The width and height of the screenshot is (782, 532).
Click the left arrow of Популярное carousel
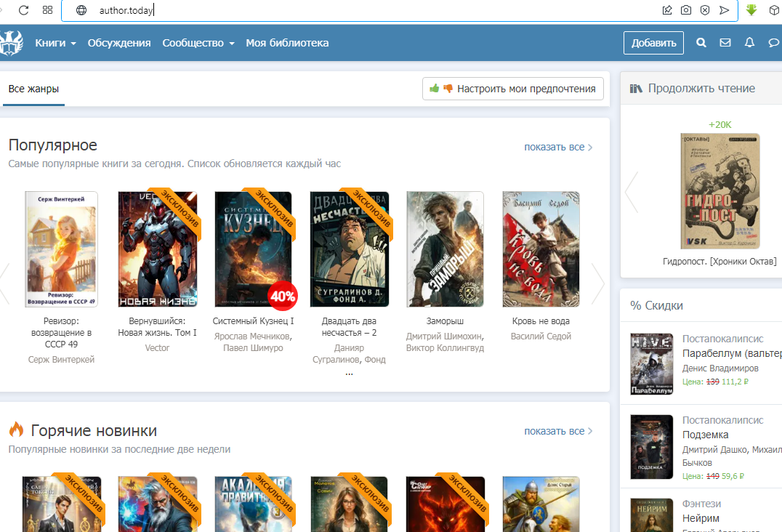pyautogui.click(x=4, y=283)
